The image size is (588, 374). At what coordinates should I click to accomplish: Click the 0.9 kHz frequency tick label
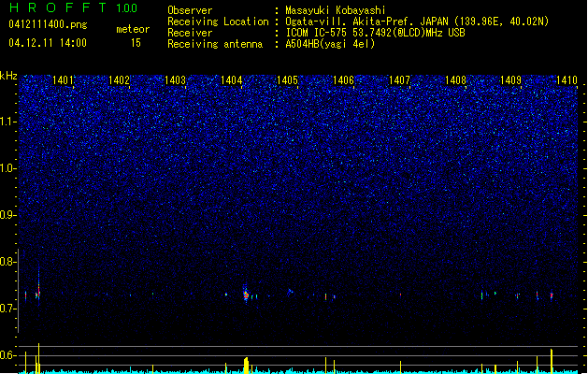pyautogui.click(x=7, y=215)
